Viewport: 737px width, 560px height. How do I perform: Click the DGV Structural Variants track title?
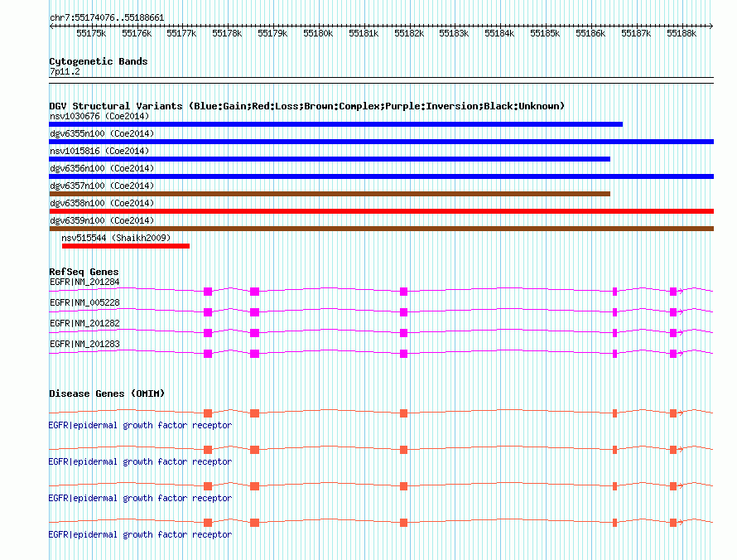[306, 106]
